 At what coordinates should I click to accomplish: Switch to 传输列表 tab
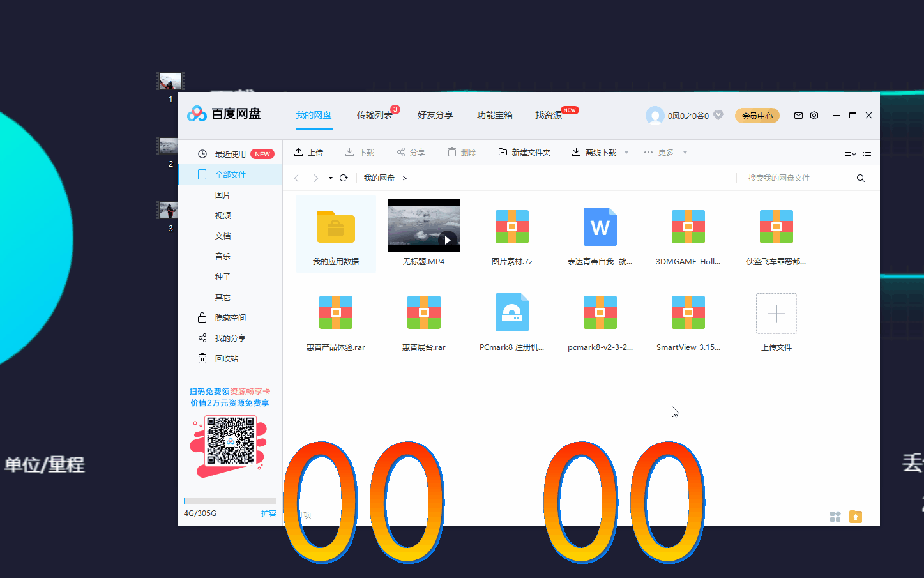point(375,115)
